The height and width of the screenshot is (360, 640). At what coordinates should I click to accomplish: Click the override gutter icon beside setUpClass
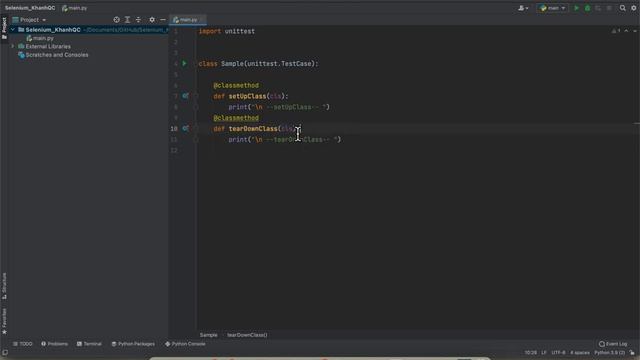pos(185,96)
